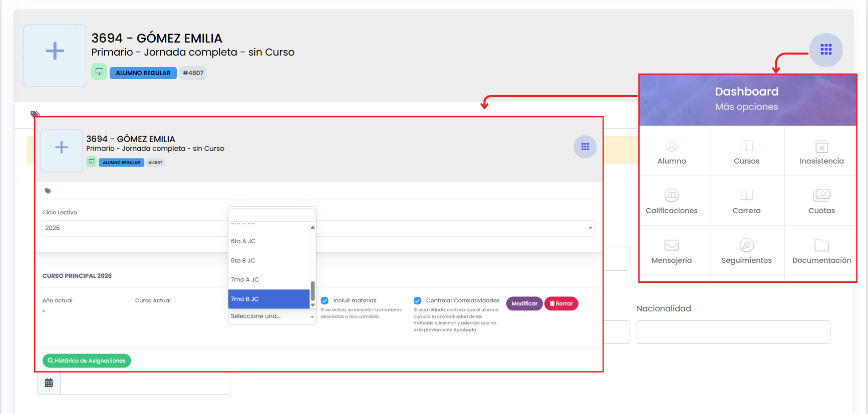
Task: Click the green monitor icon beside large ALUMNO REGULAR
Action: tap(99, 72)
